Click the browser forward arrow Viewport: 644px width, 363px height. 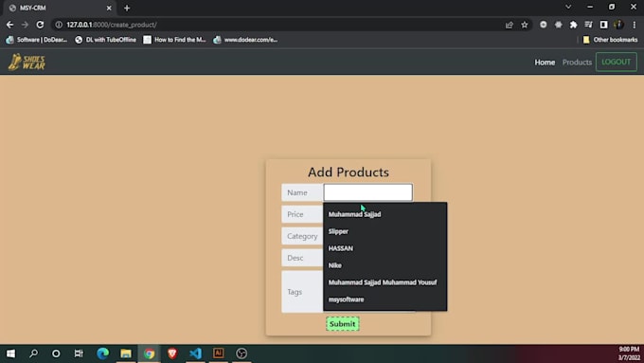25,25
